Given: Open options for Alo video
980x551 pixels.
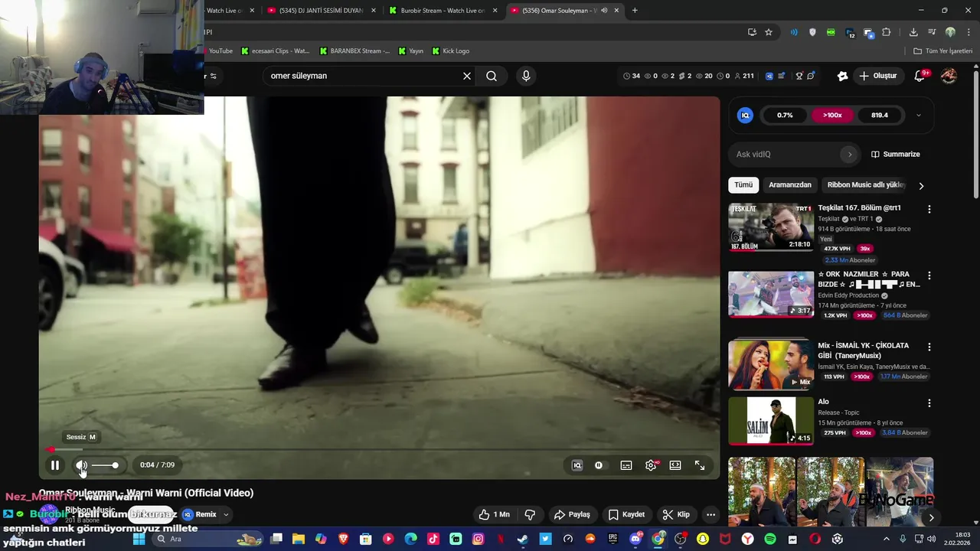Looking at the screenshot, I should click(929, 403).
